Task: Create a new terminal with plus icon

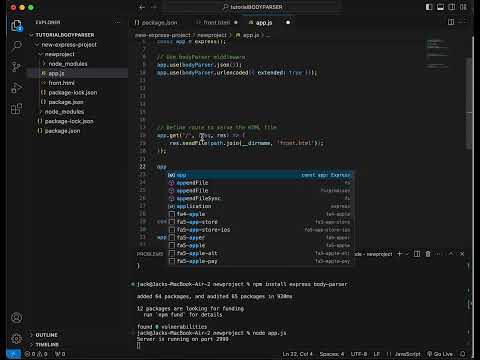Action: tap(399, 254)
